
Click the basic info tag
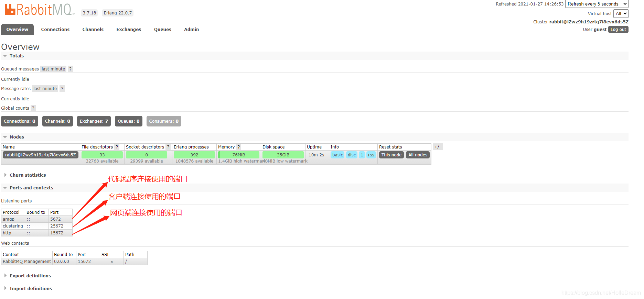pyautogui.click(x=337, y=155)
